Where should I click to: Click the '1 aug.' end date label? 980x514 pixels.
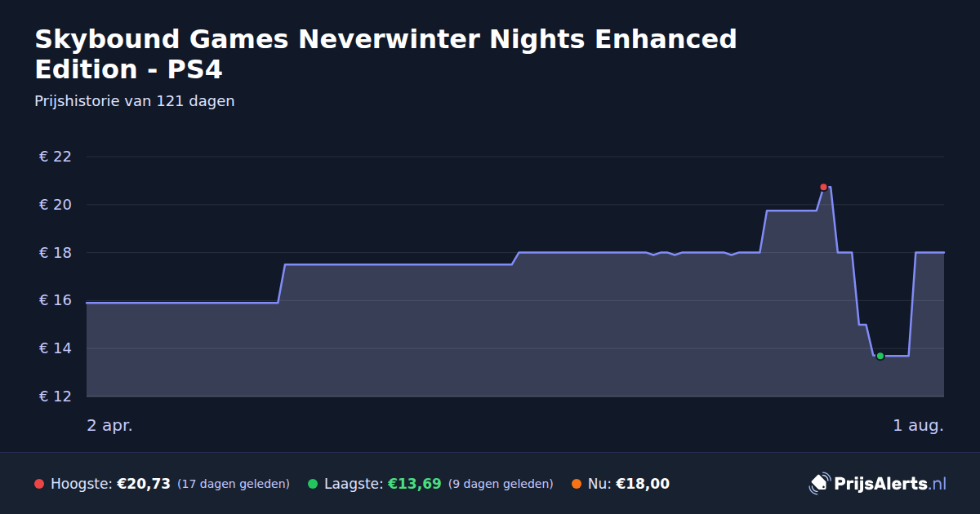pos(919,425)
